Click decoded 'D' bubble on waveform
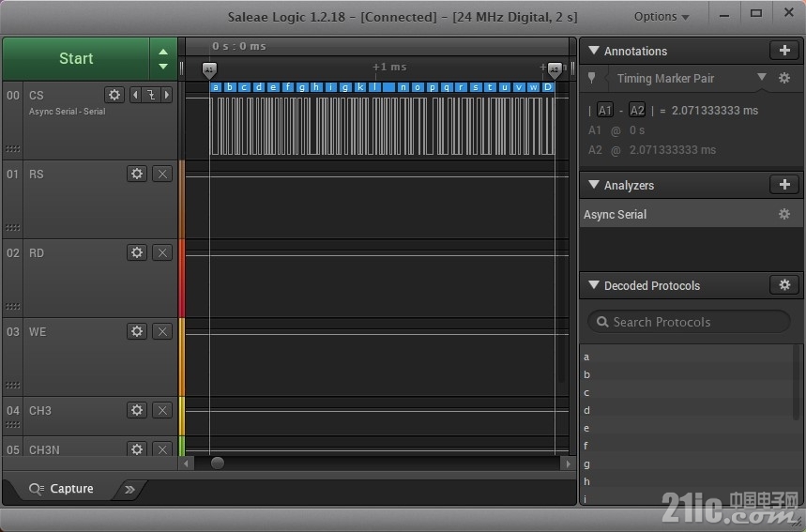This screenshot has height=532, width=806. [548, 87]
